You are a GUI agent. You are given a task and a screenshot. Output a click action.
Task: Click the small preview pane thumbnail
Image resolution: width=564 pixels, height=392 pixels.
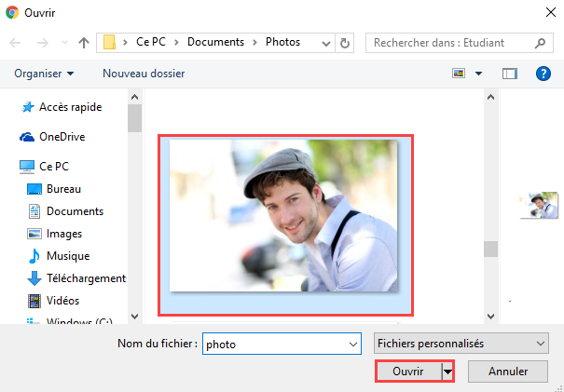[x=539, y=205]
